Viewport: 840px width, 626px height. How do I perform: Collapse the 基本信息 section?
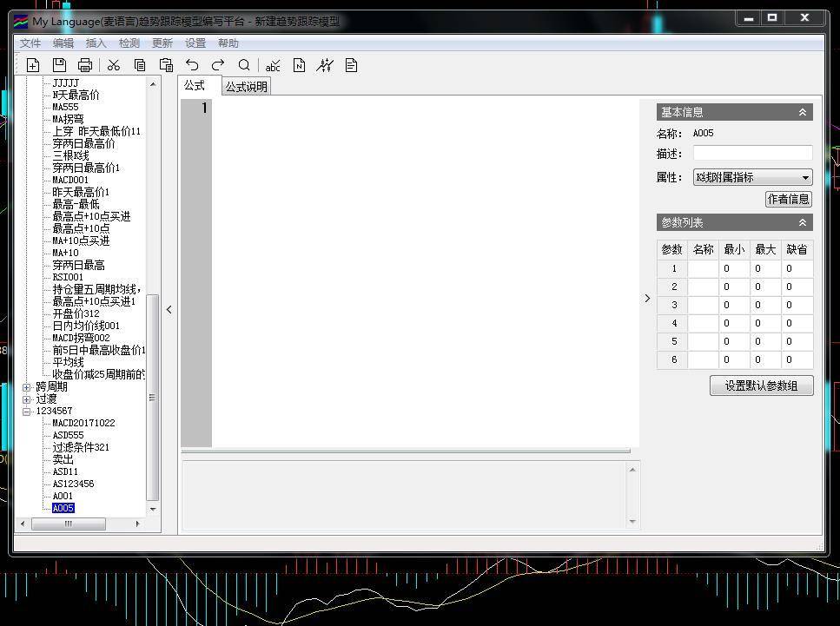point(803,113)
